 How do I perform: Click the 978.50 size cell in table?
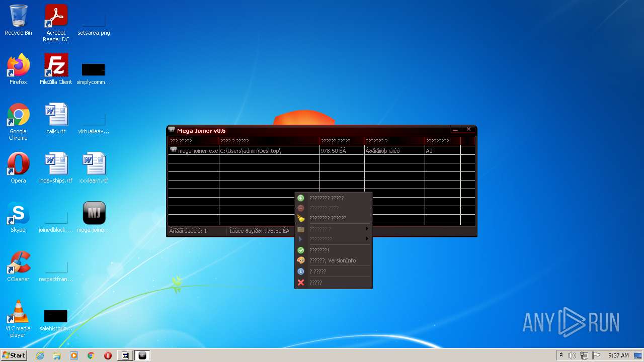pyautogui.click(x=342, y=151)
